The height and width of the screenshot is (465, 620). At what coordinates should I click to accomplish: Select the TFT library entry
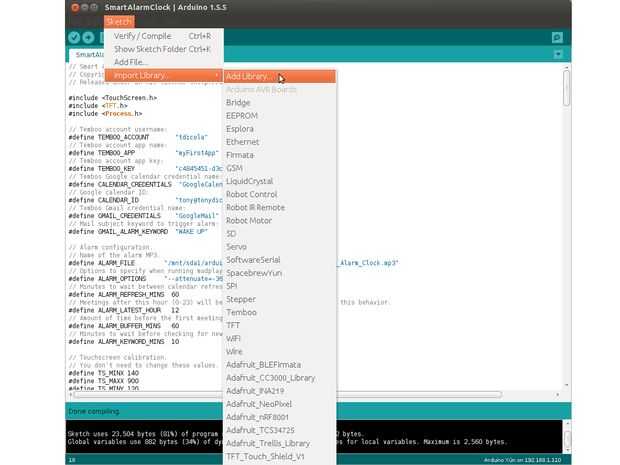tap(280, 325)
